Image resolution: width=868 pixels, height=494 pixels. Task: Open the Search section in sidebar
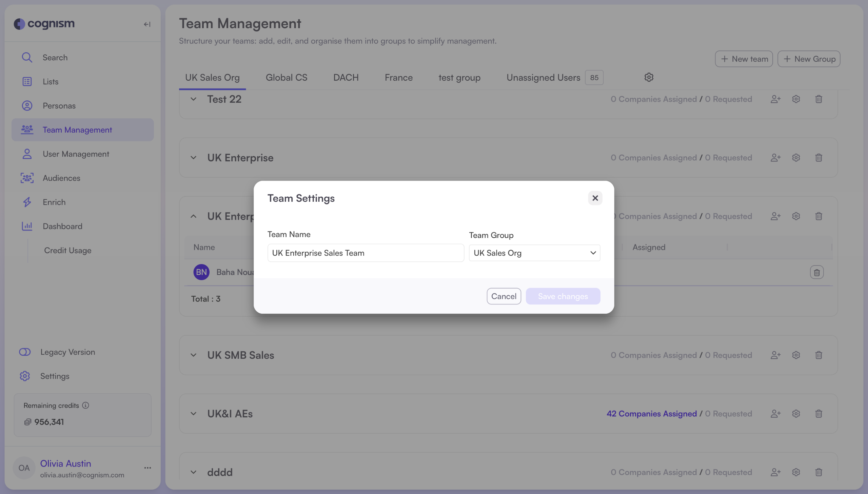(55, 57)
